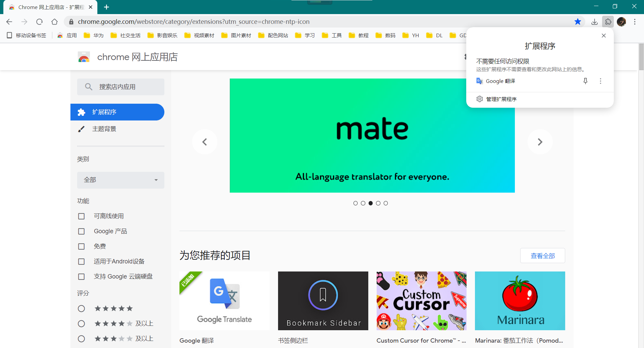Viewport: 644px width, 348px height.
Task: Open the 应用 apps shortcut
Action: [67, 35]
